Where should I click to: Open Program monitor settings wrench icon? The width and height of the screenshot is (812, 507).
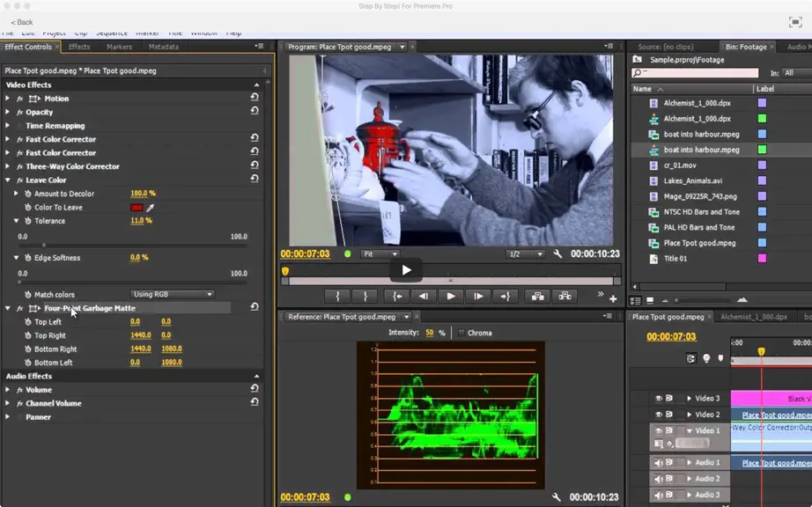557,254
